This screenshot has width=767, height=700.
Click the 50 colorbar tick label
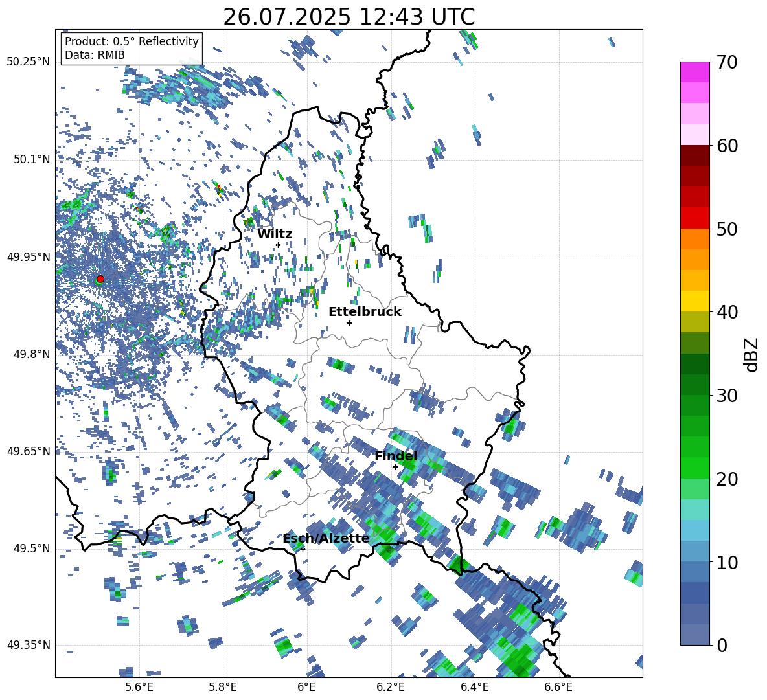(727, 229)
